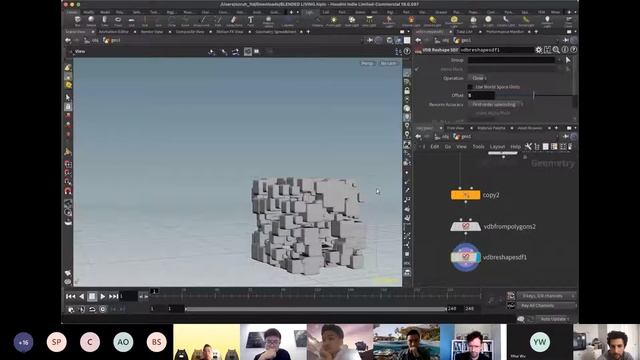Click the play backward button
This screenshot has height=360, width=640.
81,296
